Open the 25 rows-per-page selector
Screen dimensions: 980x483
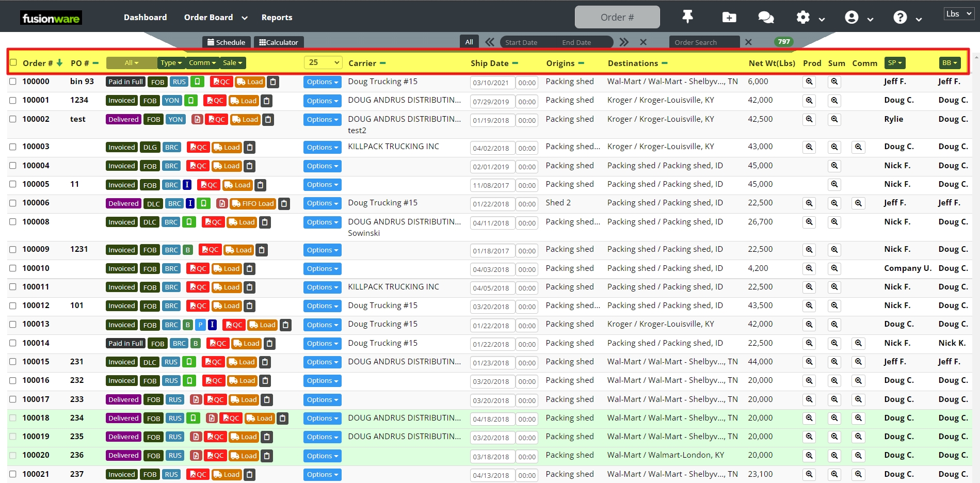coord(324,62)
